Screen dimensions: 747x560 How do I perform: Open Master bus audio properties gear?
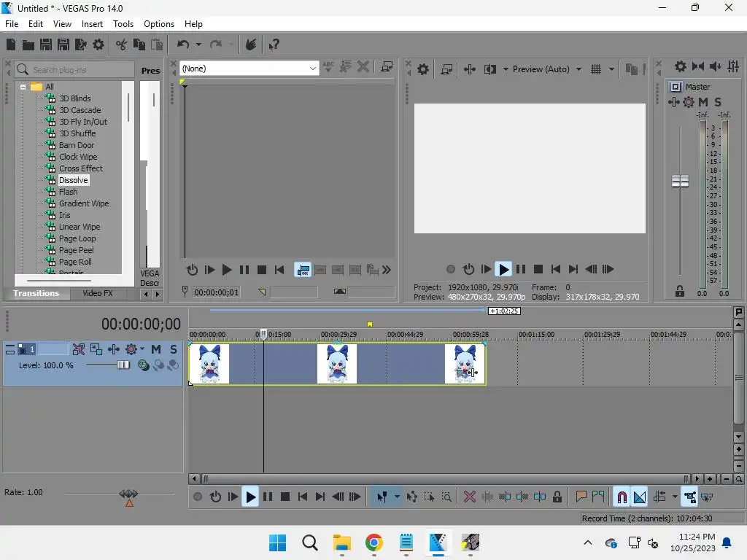[x=681, y=66]
